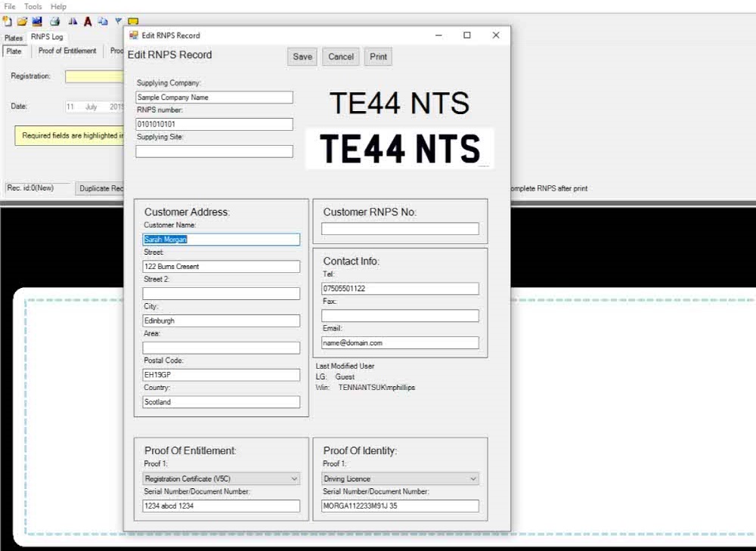Click the Duplicate Record button in main window
Viewport: 756px width, 551px height.
[100, 188]
